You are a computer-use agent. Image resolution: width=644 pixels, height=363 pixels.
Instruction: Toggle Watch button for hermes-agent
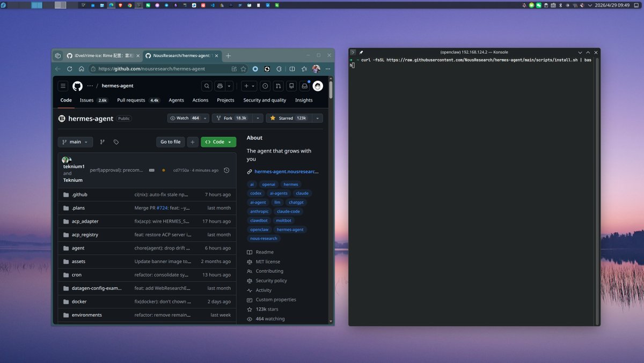pyautogui.click(x=185, y=118)
